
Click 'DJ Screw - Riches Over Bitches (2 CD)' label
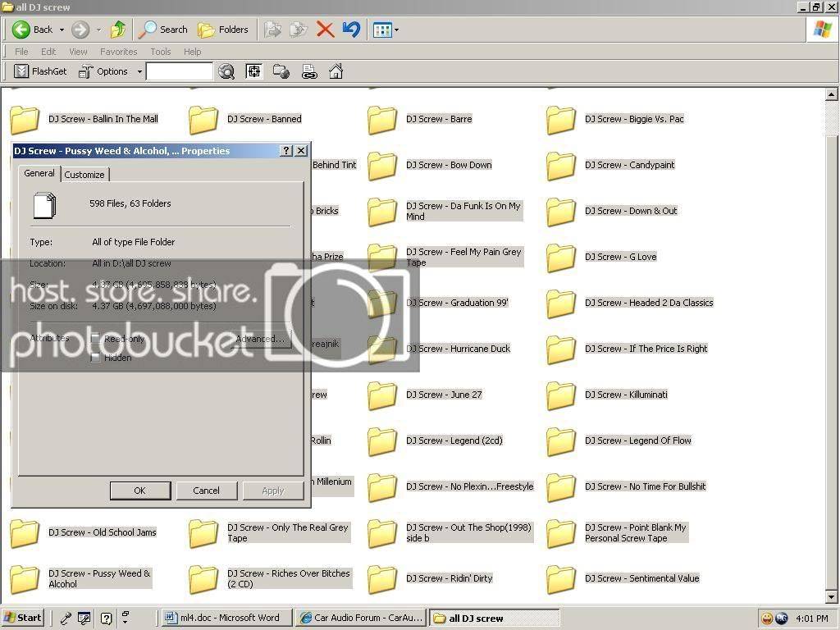289,578
